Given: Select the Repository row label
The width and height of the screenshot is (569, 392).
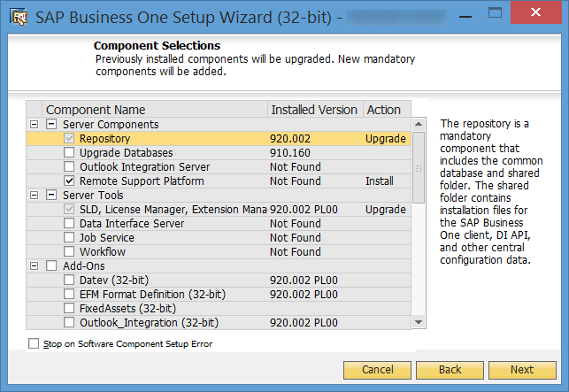Looking at the screenshot, I should [105, 139].
